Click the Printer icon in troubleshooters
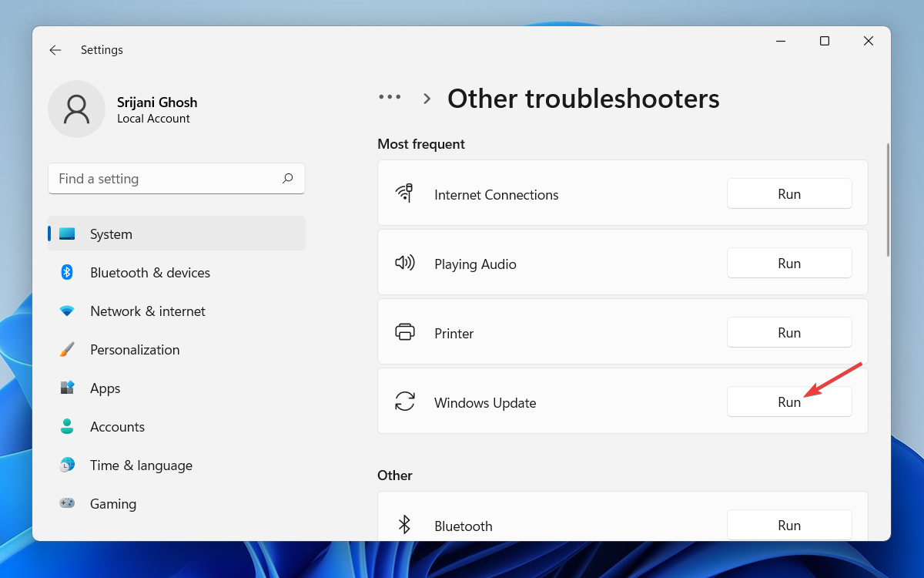 tap(404, 332)
